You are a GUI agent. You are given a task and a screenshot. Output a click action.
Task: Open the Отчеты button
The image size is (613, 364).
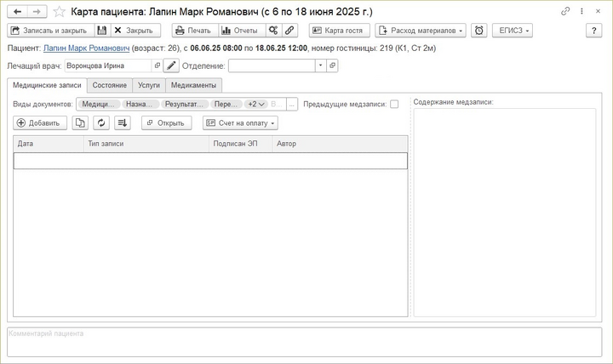click(x=242, y=31)
